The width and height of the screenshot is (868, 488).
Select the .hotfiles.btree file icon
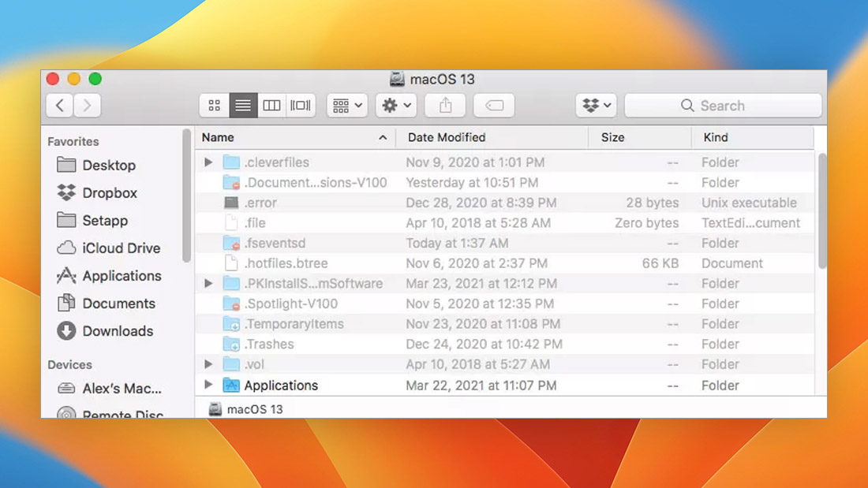coord(231,263)
